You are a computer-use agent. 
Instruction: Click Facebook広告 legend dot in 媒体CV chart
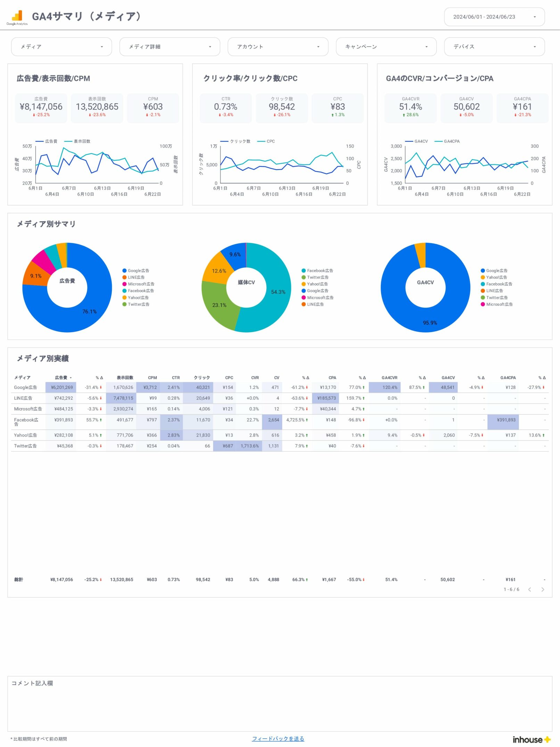pos(304,270)
